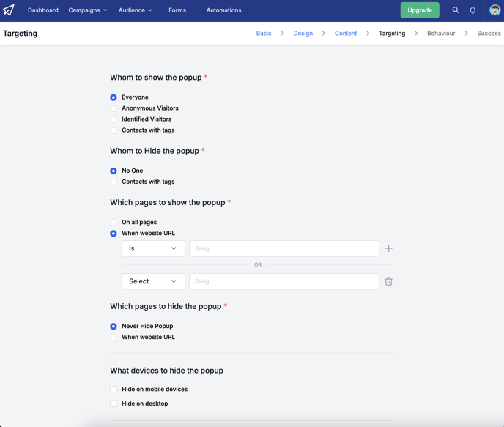This screenshot has height=427, width=504.
Task: Open search via the magnifier icon
Action: [x=456, y=10]
